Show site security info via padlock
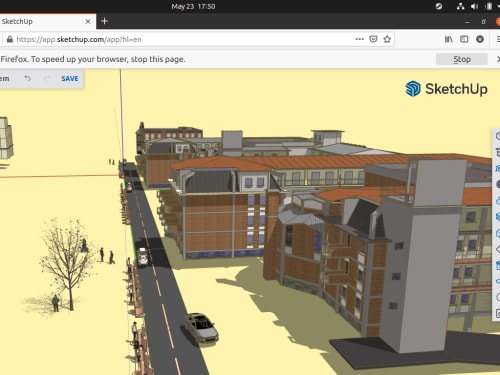Screen dimensions: 500x375 (x=10, y=39)
